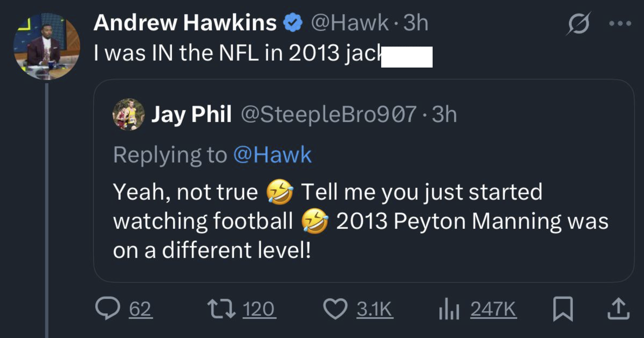Viewport: 644px width, 338px height.
Task: Click the 247K views count
Action: point(493,309)
